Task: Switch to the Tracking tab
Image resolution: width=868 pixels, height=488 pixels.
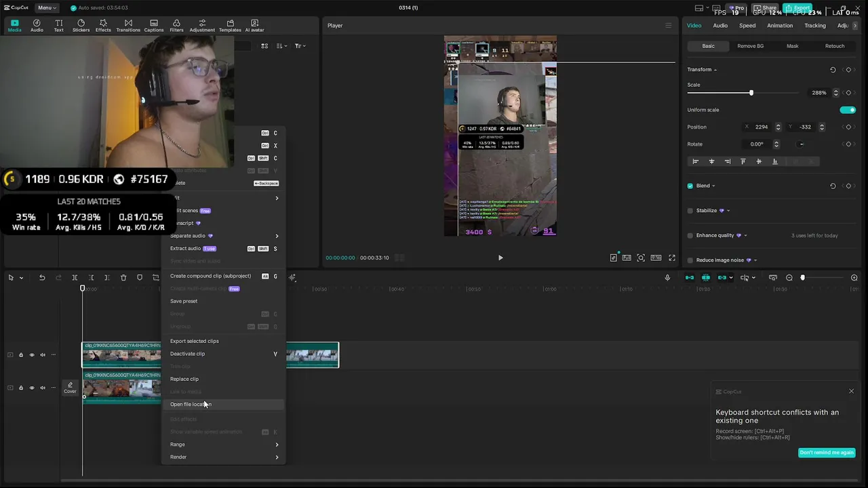Action: [815, 26]
